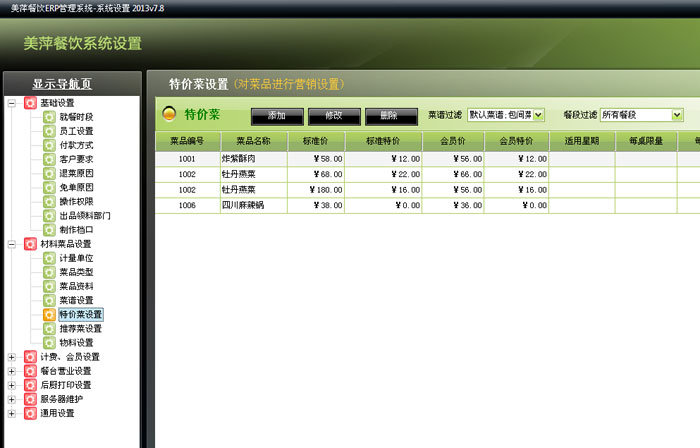Click the red 基础设置 folder icon

click(30, 103)
